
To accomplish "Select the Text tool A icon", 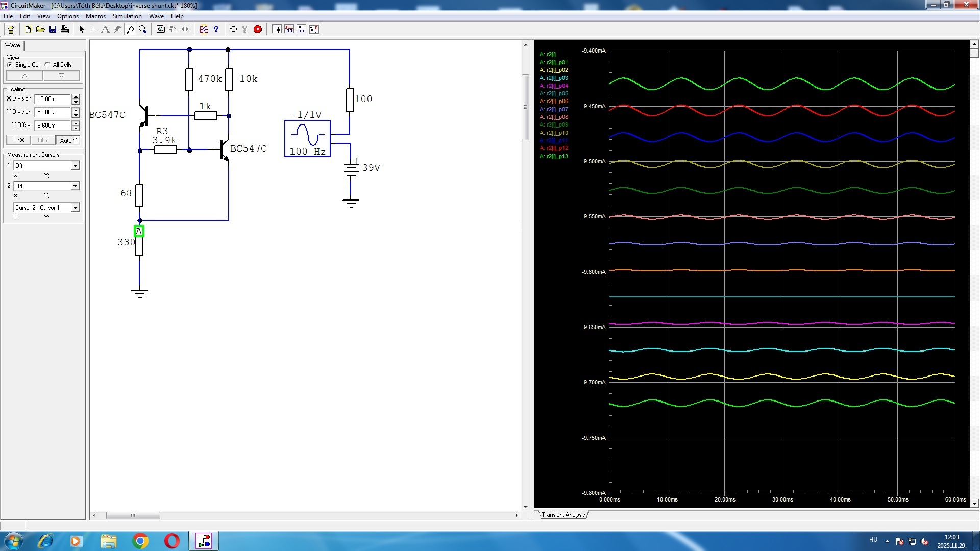I will [x=105, y=29].
